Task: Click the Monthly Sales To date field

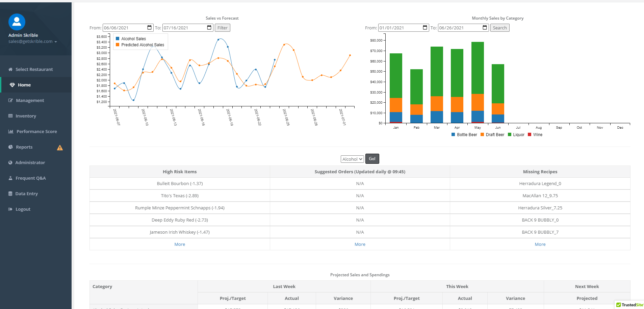Action: [x=463, y=28]
